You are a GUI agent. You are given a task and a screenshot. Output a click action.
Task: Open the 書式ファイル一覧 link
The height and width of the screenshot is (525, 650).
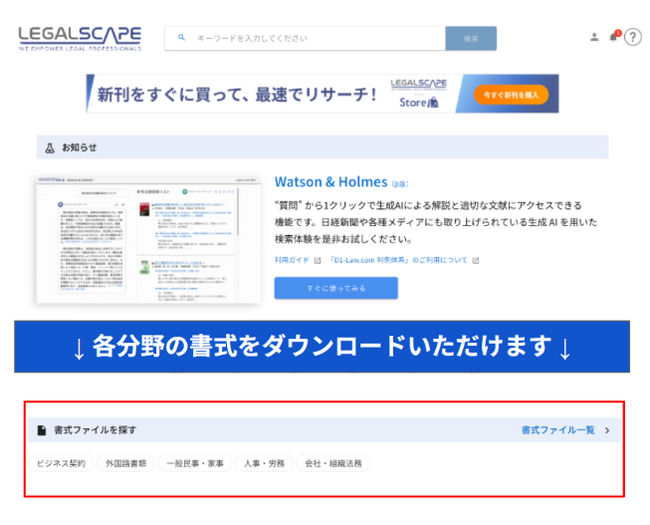pyautogui.click(x=558, y=430)
